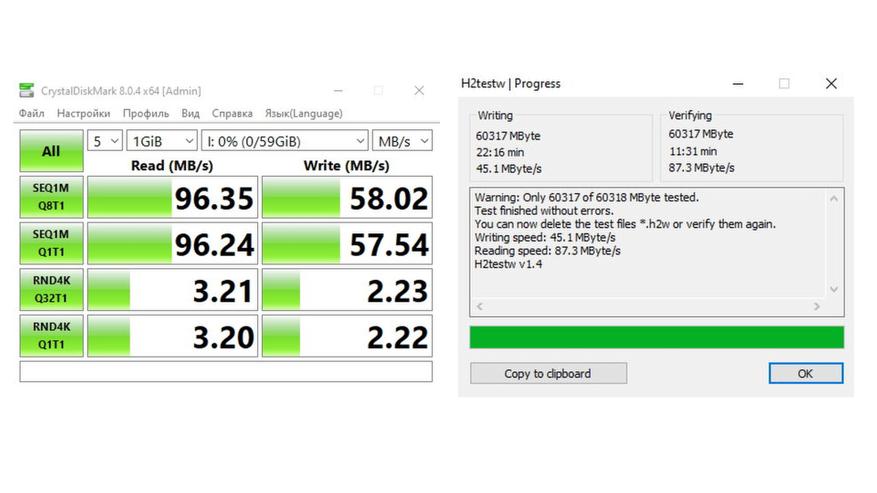Click the Read (MB/s) column header

pyautogui.click(x=172, y=166)
